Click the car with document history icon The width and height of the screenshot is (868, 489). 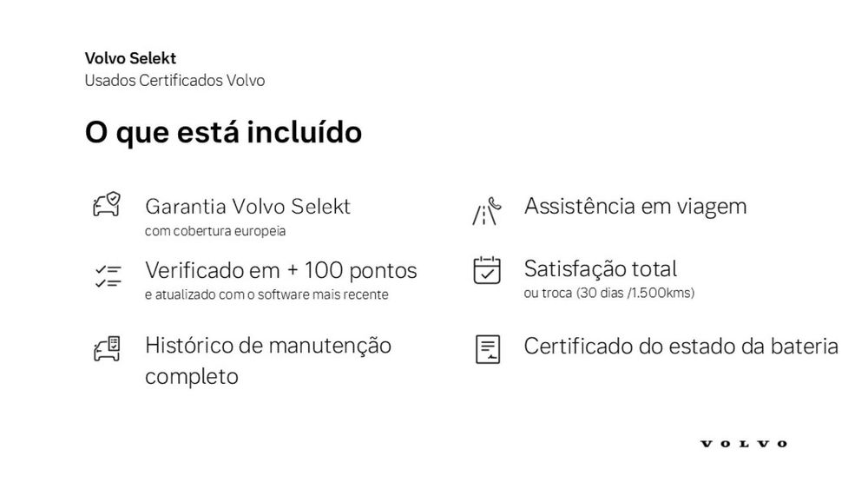(x=107, y=348)
